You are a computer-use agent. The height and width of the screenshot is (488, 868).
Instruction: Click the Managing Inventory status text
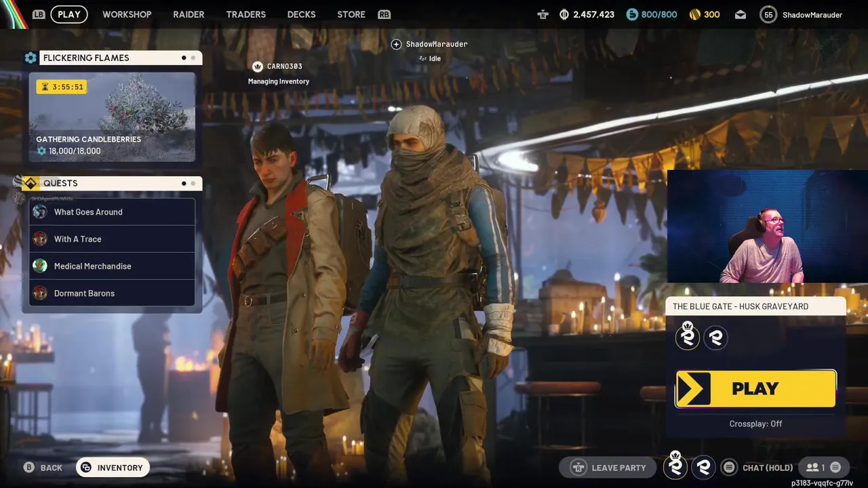coord(279,81)
